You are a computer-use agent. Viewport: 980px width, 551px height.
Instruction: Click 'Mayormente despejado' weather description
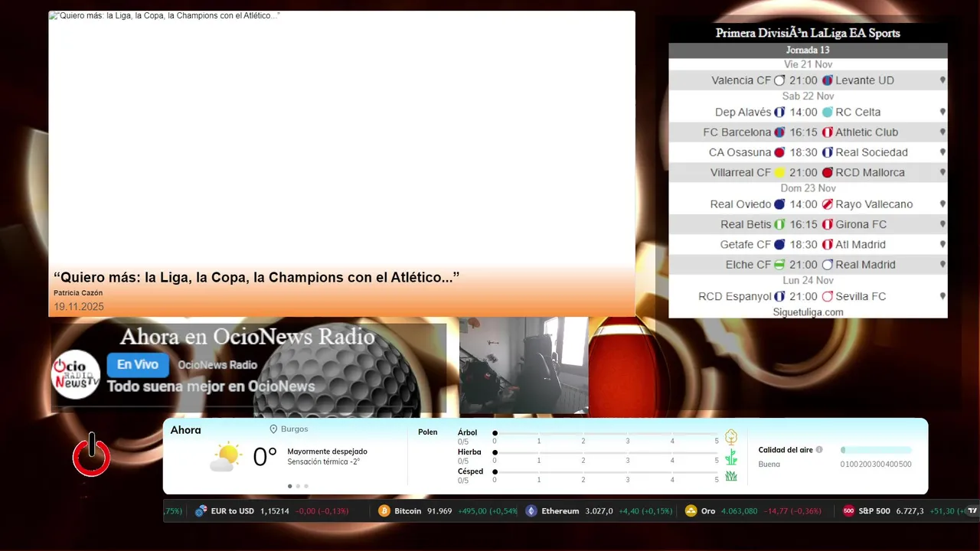pos(327,452)
